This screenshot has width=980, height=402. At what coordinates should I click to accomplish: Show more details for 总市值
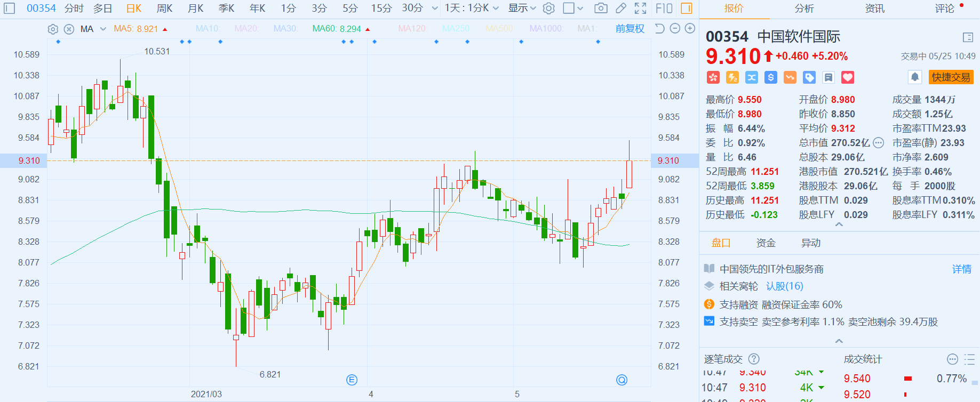[x=878, y=143]
